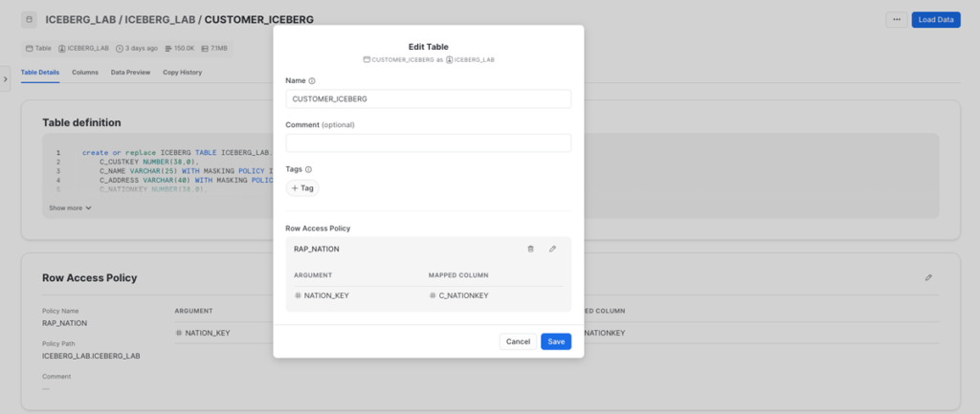Edit RAP_NATION policy with dialog pencil icon
This screenshot has height=414, width=980.
pos(552,249)
